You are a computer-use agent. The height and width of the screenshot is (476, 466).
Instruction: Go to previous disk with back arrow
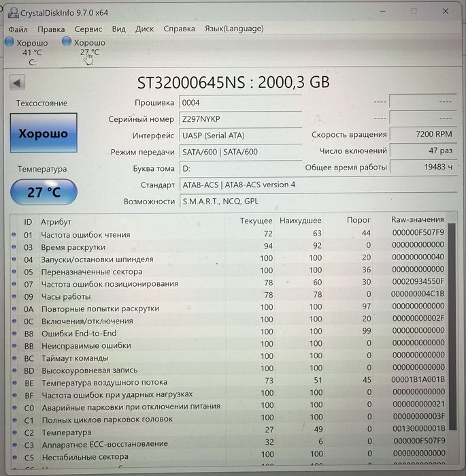(x=17, y=82)
